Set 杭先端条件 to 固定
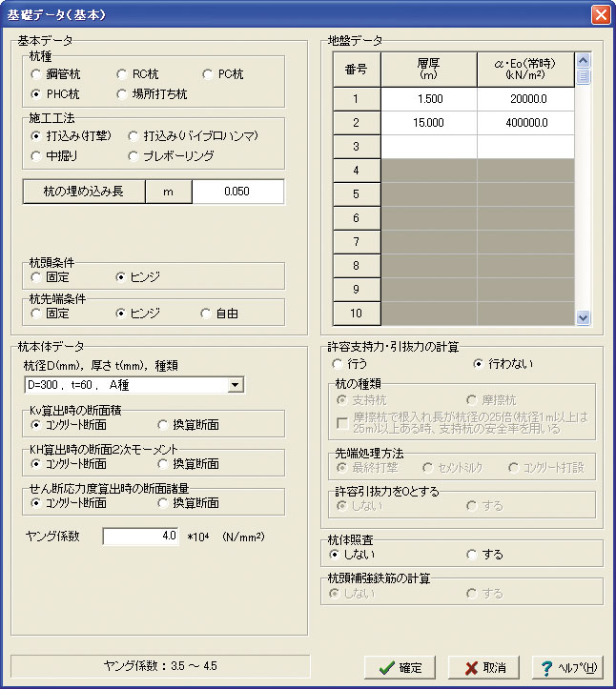This screenshot has height=689, width=616. [36, 314]
